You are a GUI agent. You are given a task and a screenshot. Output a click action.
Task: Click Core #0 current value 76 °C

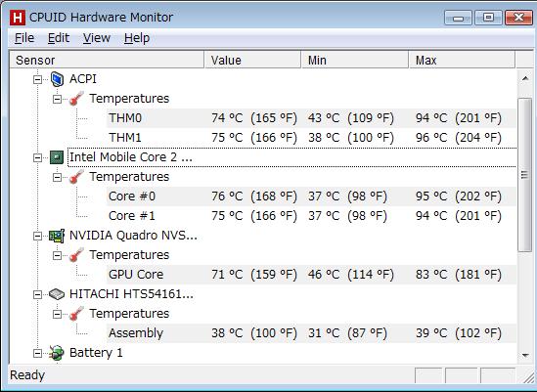(x=254, y=196)
